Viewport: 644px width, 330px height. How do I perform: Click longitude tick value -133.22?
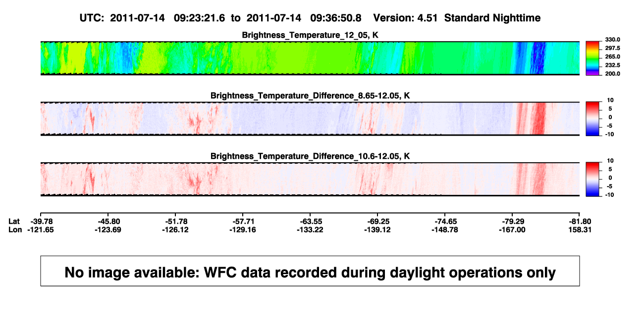tap(310, 230)
